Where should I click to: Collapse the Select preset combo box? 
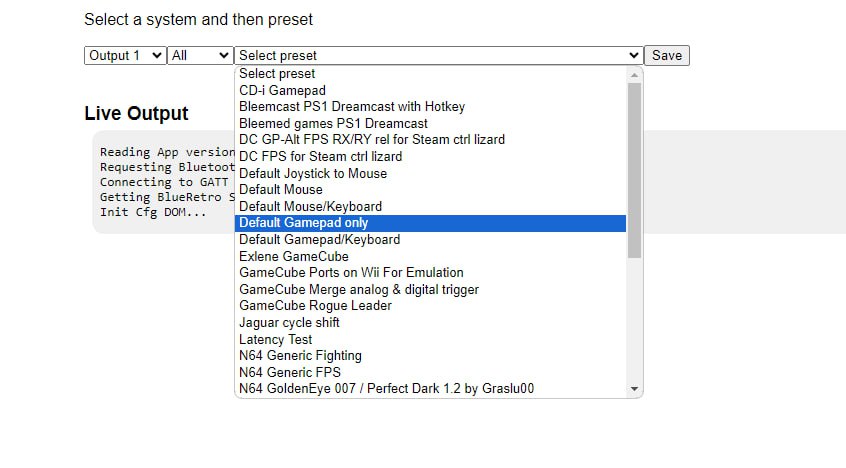[438, 56]
